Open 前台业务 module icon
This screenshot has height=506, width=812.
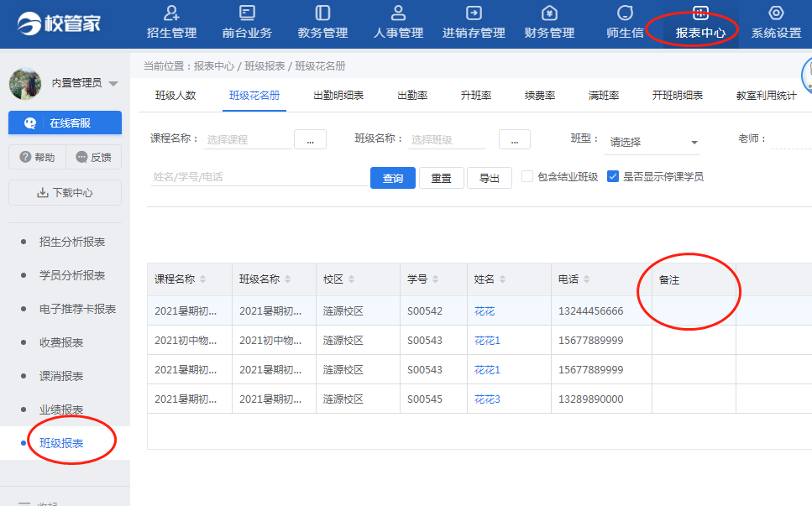click(x=247, y=13)
